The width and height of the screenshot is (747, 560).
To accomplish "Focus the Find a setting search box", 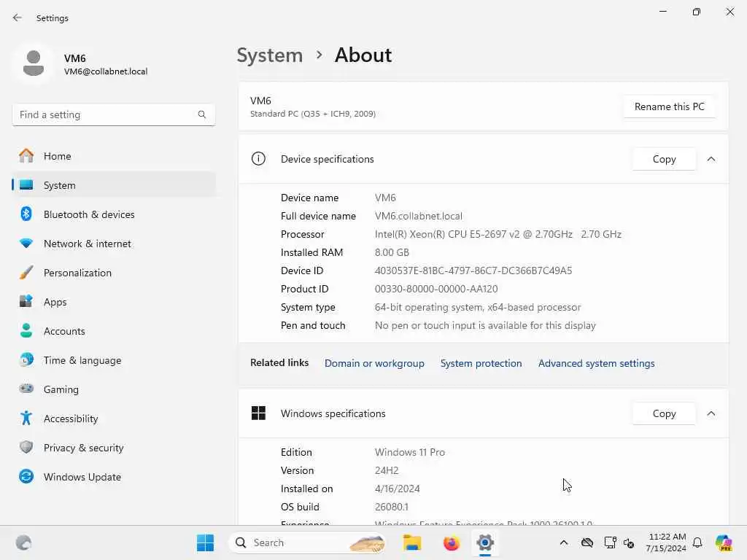I will (x=113, y=114).
